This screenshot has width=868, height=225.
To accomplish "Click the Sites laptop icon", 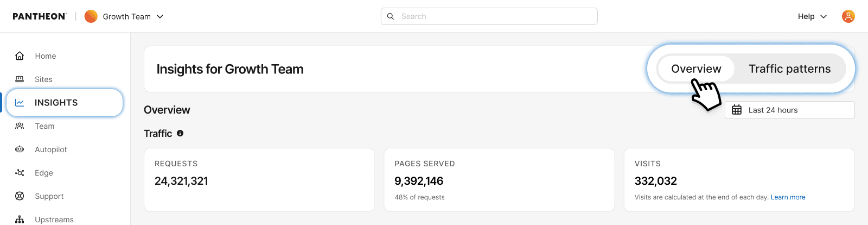I will (20, 79).
